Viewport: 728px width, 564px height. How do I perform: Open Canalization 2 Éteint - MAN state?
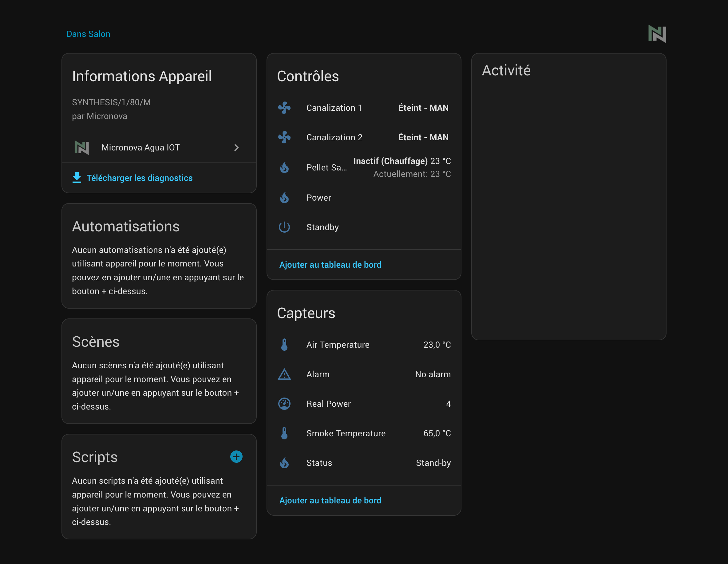423,138
